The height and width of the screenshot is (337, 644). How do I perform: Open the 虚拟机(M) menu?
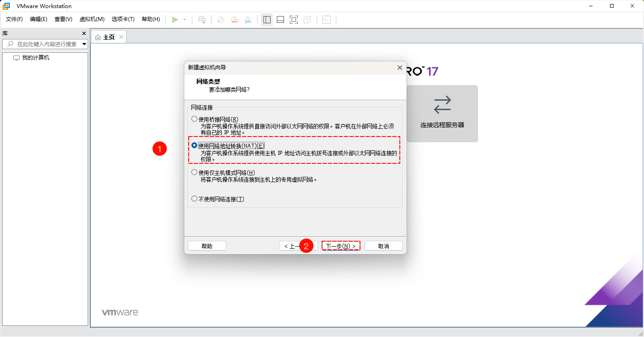click(92, 19)
